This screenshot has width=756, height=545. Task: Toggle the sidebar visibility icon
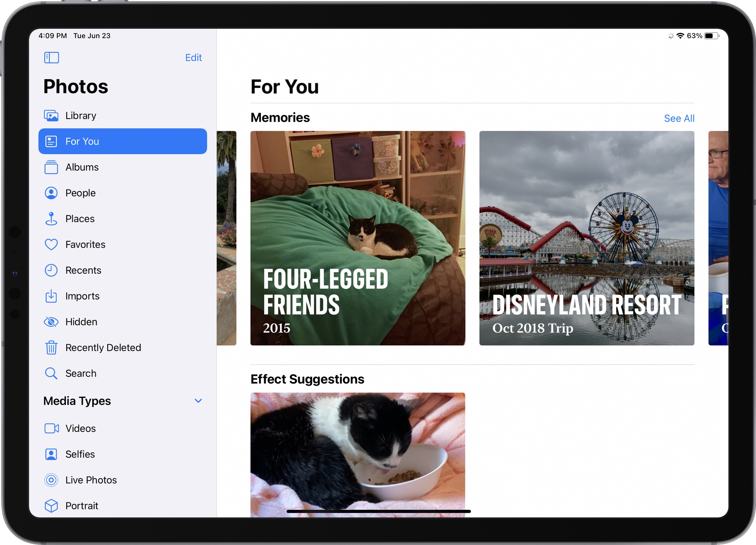pos(51,57)
